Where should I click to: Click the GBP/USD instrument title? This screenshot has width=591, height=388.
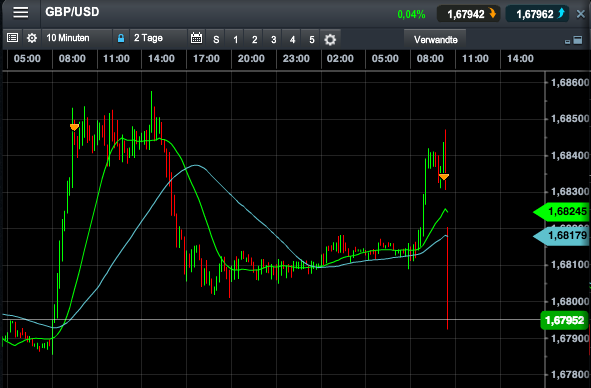click(x=72, y=12)
